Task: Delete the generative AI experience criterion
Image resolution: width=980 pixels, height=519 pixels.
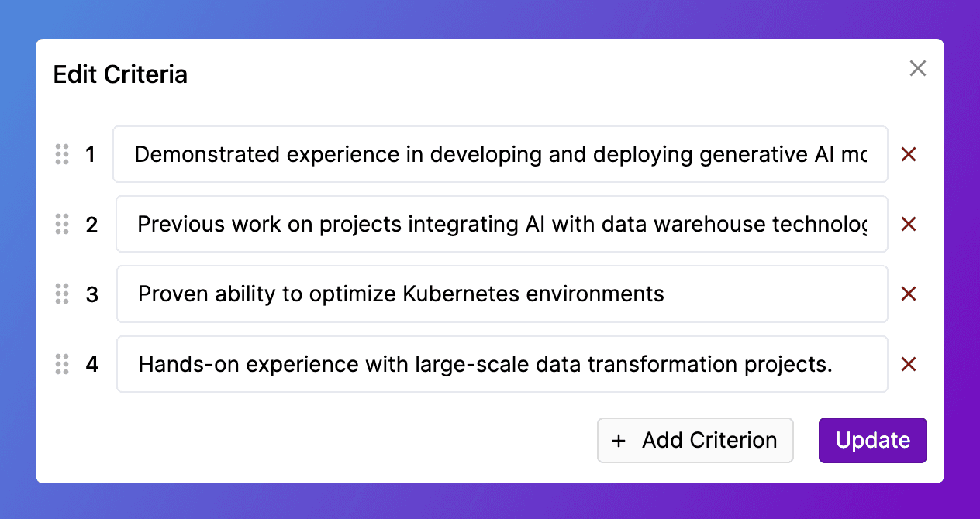Action: click(x=909, y=154)
